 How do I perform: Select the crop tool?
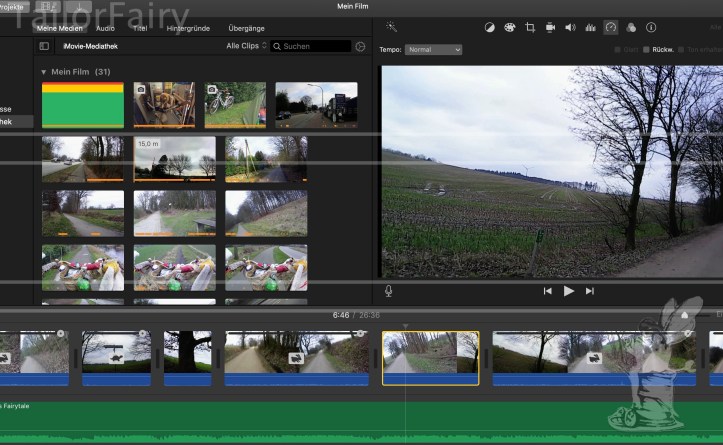click(x=530, y=27)
